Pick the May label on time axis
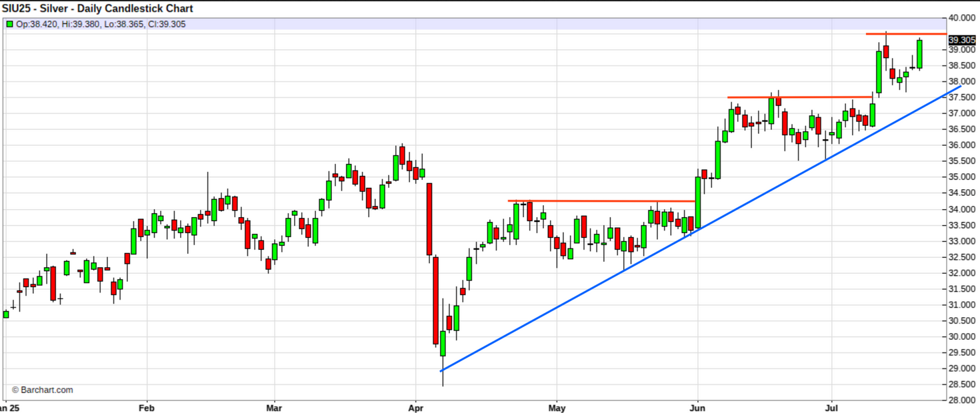This screenshot has width=980, height=413. coord(556,406)
